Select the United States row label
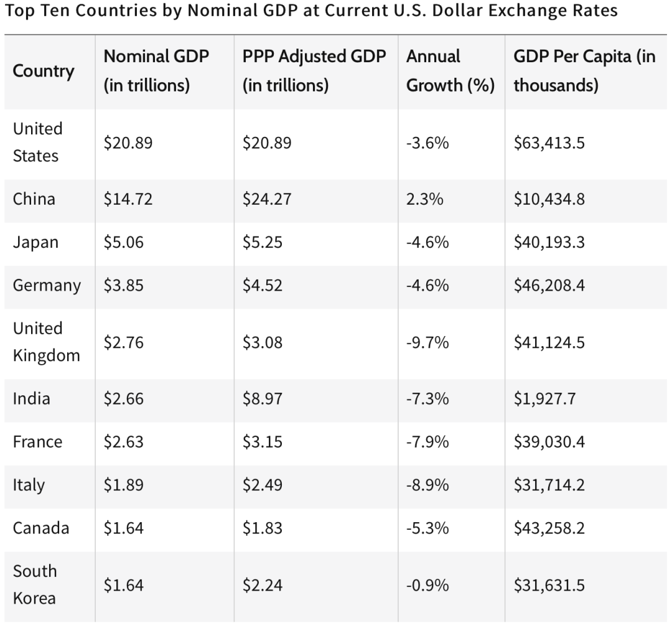Viewport: 672px width, 628px height. click(38, 142)
